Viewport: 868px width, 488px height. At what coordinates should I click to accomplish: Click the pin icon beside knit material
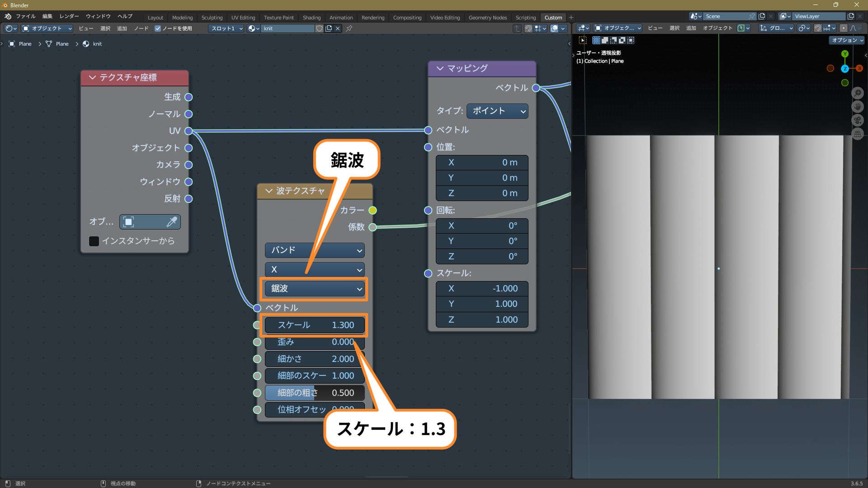(349, 28)
